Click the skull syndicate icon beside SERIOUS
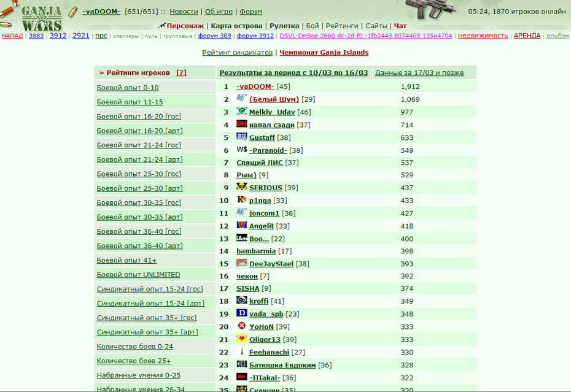571x392 pixels. point(241,186)
